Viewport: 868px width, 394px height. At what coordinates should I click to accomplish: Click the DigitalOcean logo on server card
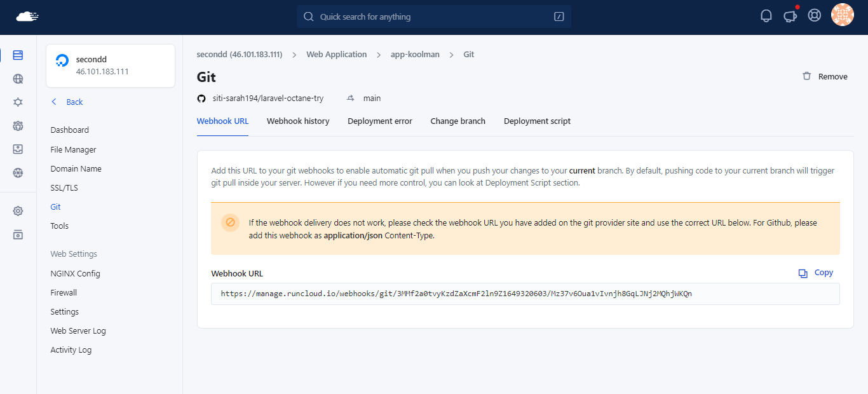[x=62, y=60]
